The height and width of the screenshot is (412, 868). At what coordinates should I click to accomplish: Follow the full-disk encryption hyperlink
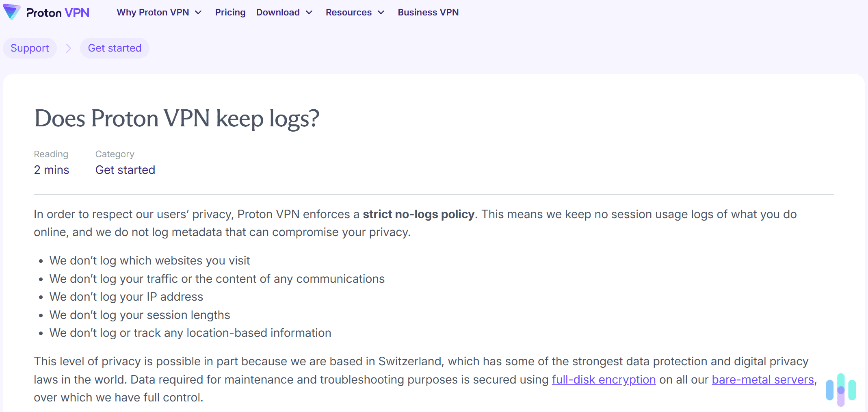(604, 379)
